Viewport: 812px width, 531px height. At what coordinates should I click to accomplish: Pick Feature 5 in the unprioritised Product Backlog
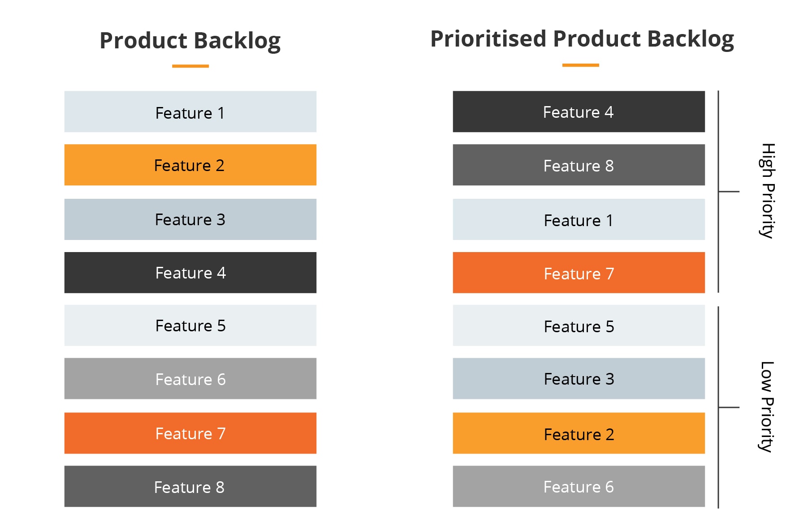(x=190, y=325)
